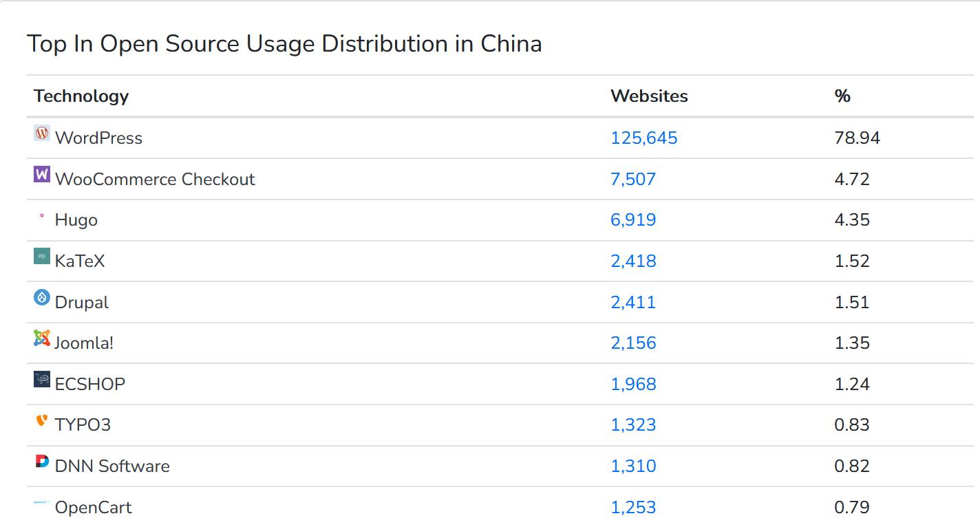980x527 pixels.
Task: Open TYPO3 websites count 1,323
Action: coord(633,424)
